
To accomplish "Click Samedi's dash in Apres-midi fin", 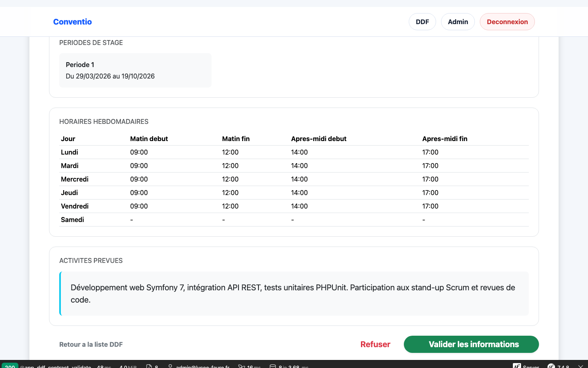I will pyautogui.click(x=423, y=220).
